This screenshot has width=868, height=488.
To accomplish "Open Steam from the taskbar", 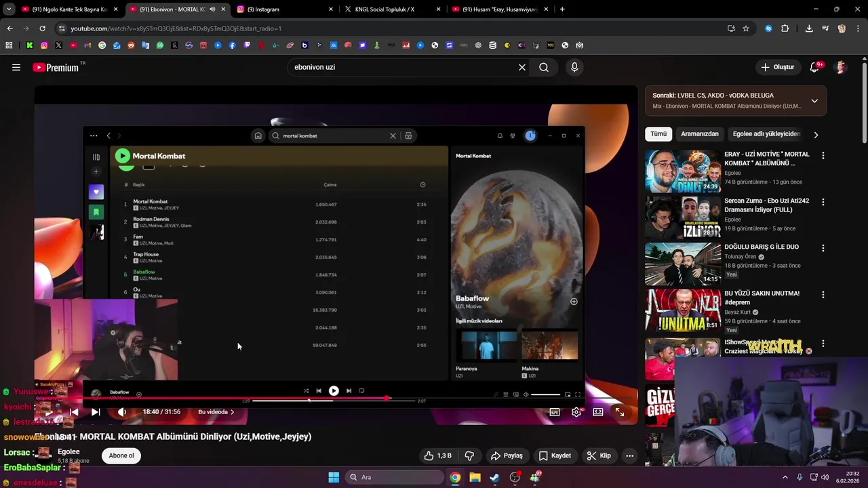I will pyautogui.click(x=494, y=477).
